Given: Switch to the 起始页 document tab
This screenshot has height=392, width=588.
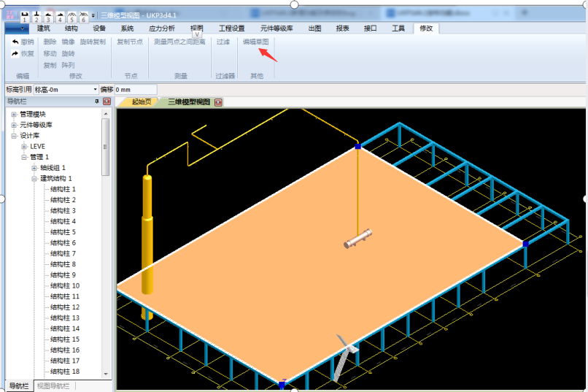Looking at the screenshot, I should click(141, 102).
